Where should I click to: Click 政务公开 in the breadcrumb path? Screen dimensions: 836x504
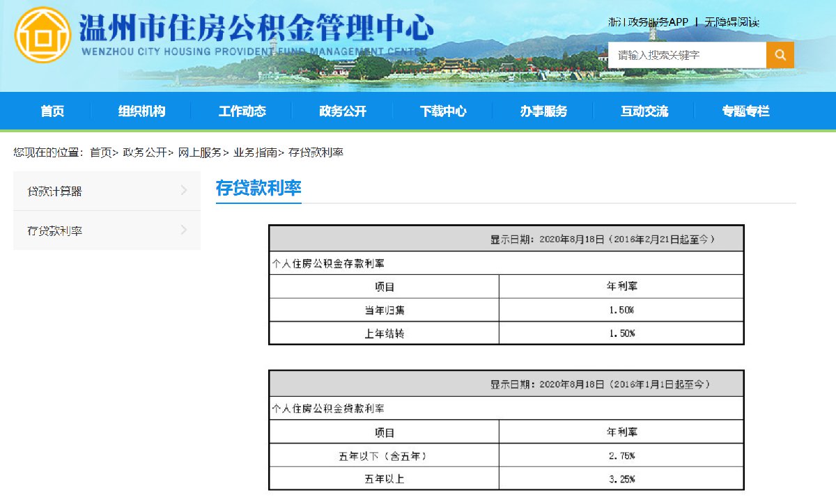144,152
